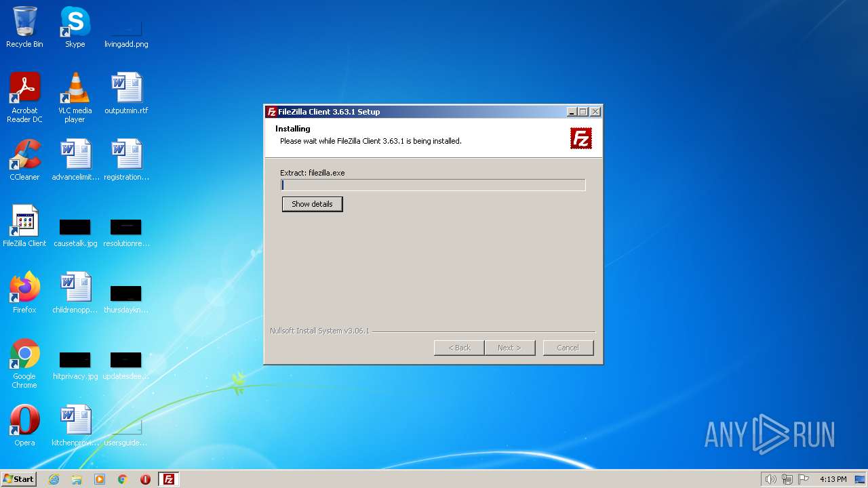
Task: Click the disabled Next button
Action: (510, 348)
